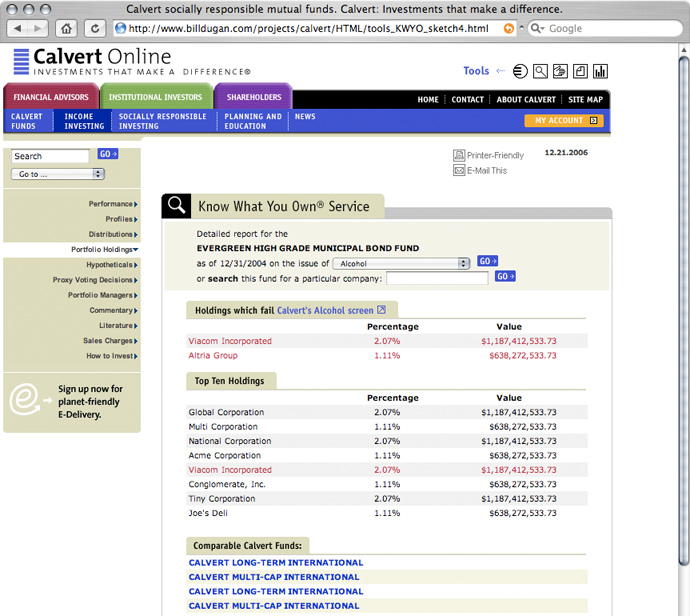Click the CONTACT link
This screenshot has width=690, height=616.
coord(467,99)
